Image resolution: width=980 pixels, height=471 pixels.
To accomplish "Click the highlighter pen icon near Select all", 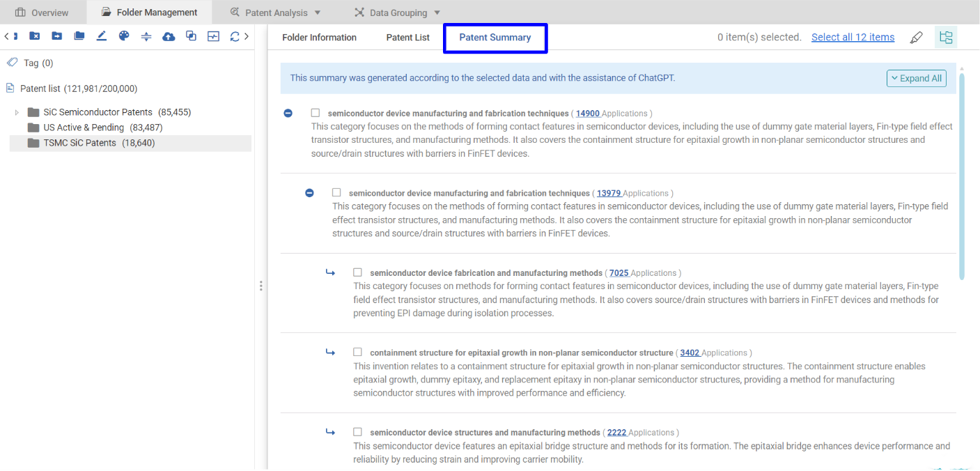I will click(917, 38).
